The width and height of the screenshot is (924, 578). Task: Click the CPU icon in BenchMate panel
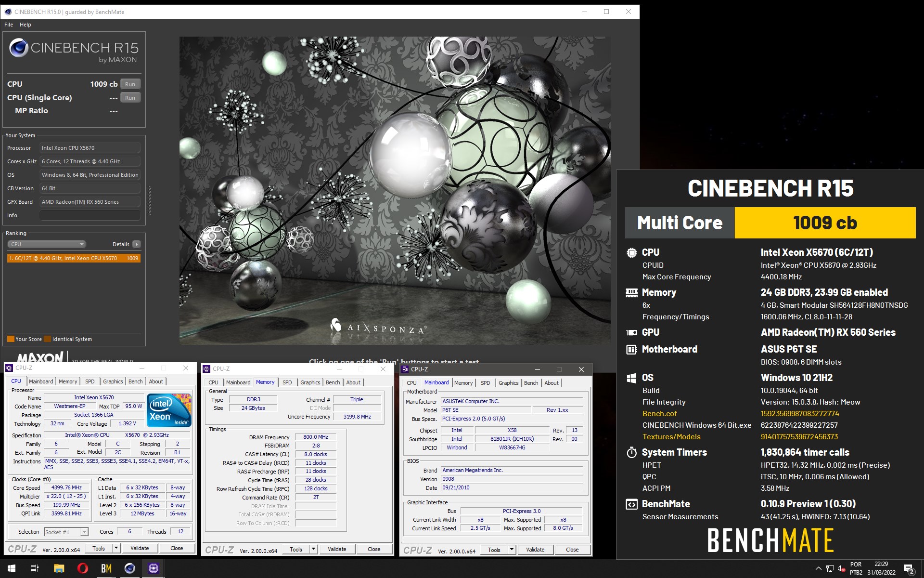coord(631,252)
